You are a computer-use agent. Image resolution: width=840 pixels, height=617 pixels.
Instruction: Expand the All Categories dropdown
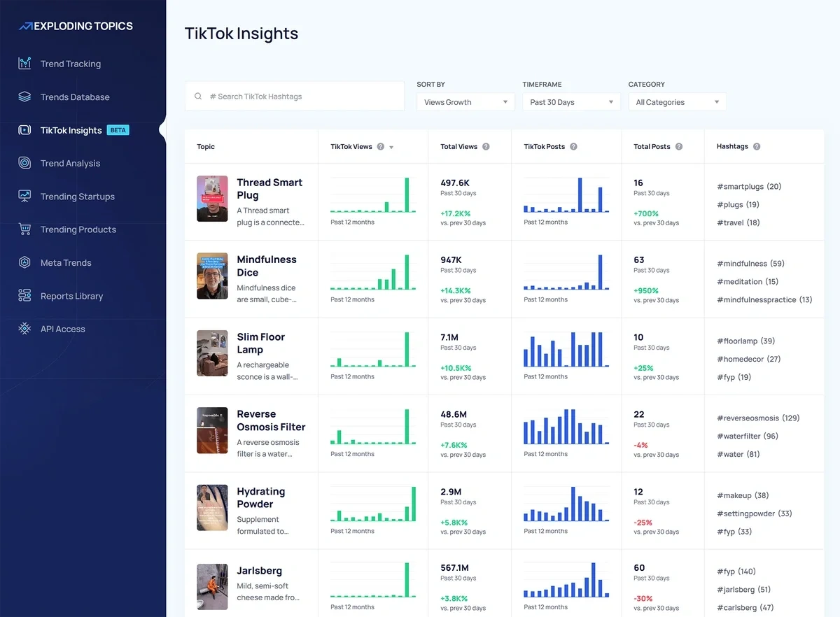point(677,101)
